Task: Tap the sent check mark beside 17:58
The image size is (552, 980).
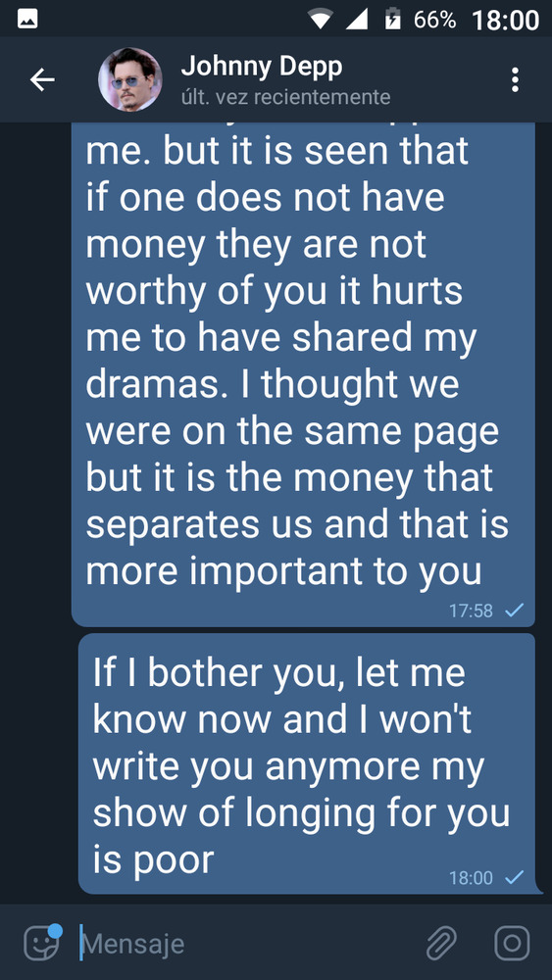Action: pyautogui.click(x=515, y=610)
